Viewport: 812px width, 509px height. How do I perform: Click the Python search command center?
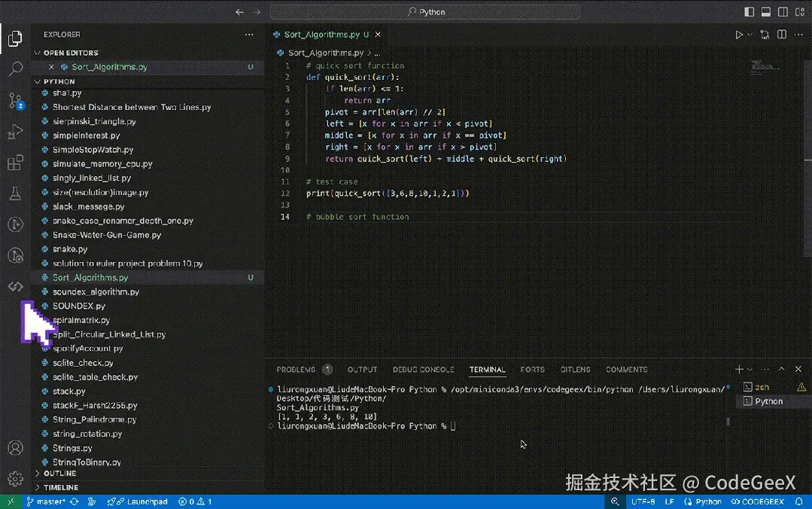click(424, 12)
